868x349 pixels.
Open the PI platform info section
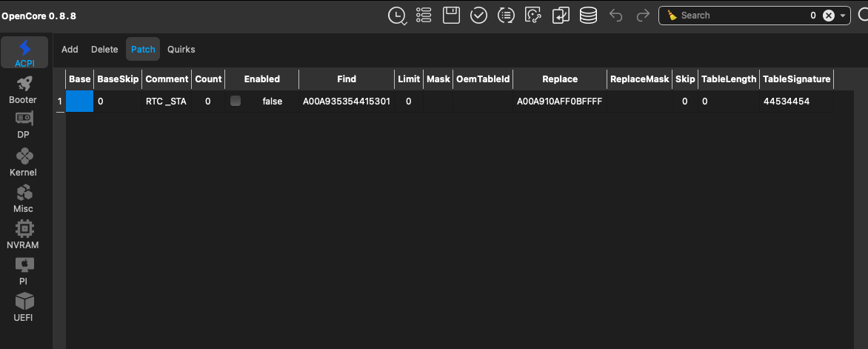click(x=23, y=270)
